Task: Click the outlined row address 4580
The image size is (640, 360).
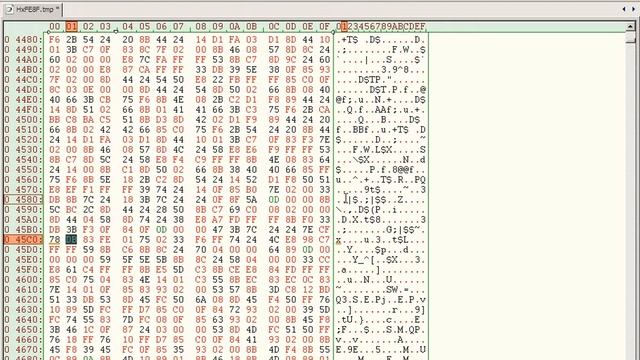Action: (x=23, y=200)
